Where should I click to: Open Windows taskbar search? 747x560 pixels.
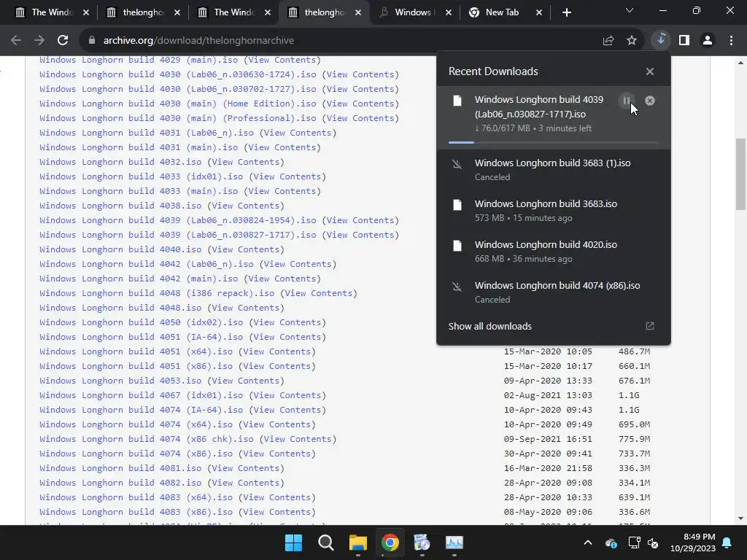click(x=326, y=542)
